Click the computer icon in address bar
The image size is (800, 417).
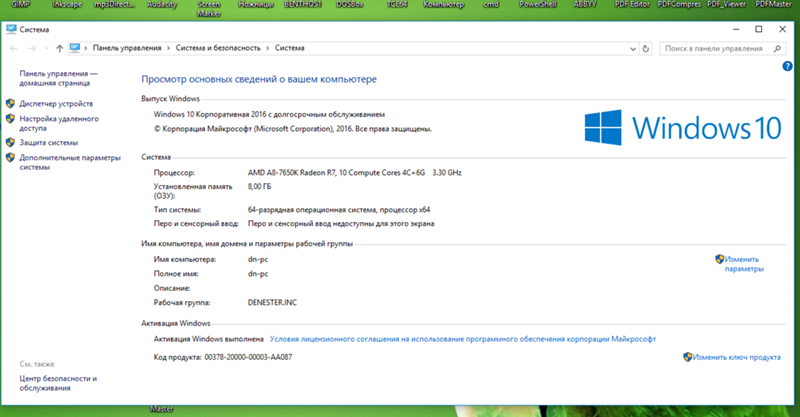coord(75,47)
